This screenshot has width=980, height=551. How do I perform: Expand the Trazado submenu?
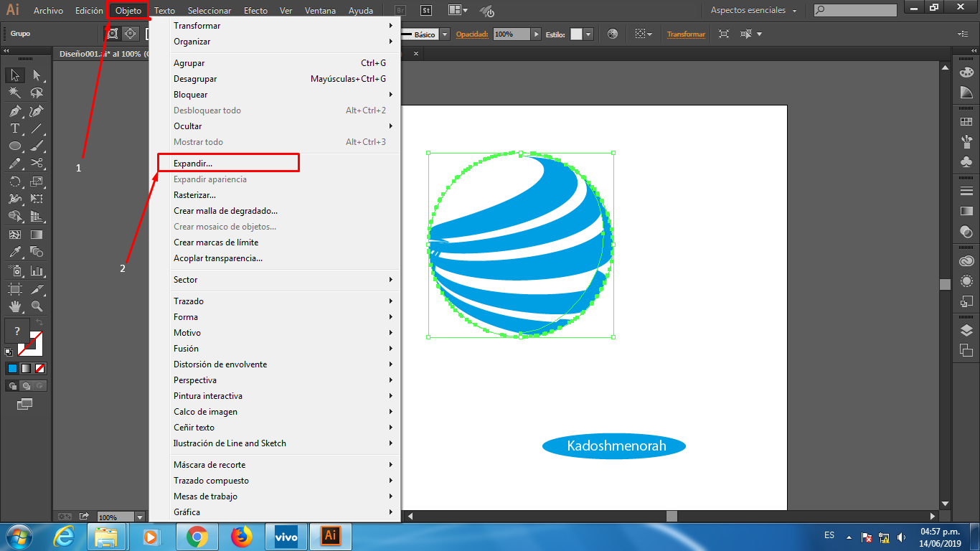(x=275, y=301)
